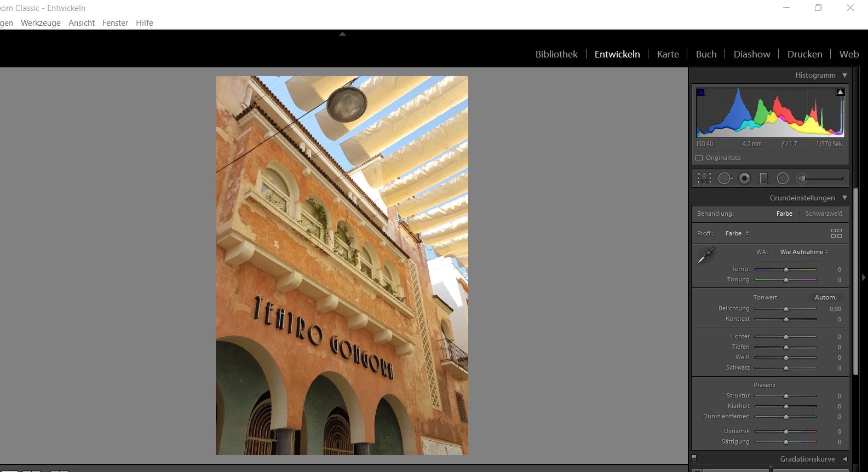Screen dimensions: 868x472
Task: Open the Web module
Action: tap(849, 54)
